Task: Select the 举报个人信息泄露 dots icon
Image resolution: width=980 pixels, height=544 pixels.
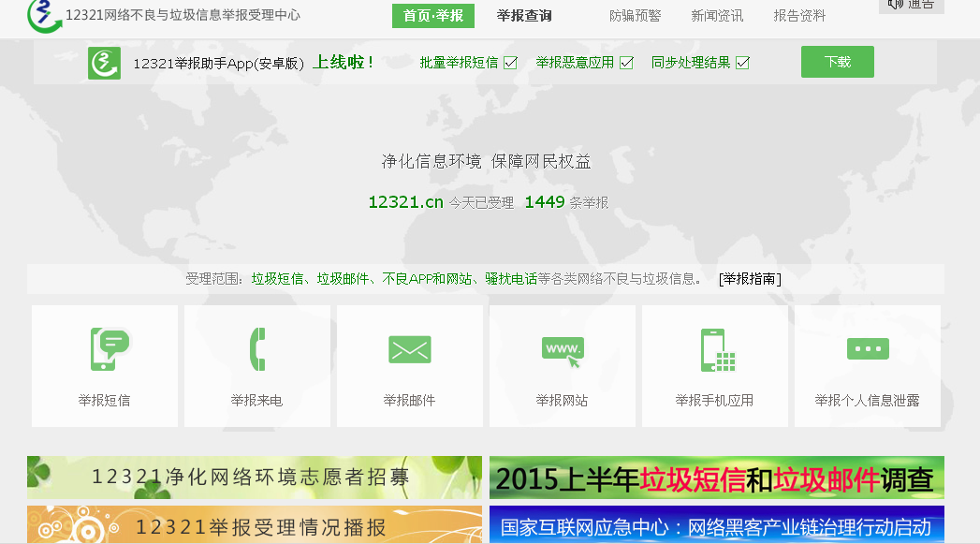Action: (867, 348)
